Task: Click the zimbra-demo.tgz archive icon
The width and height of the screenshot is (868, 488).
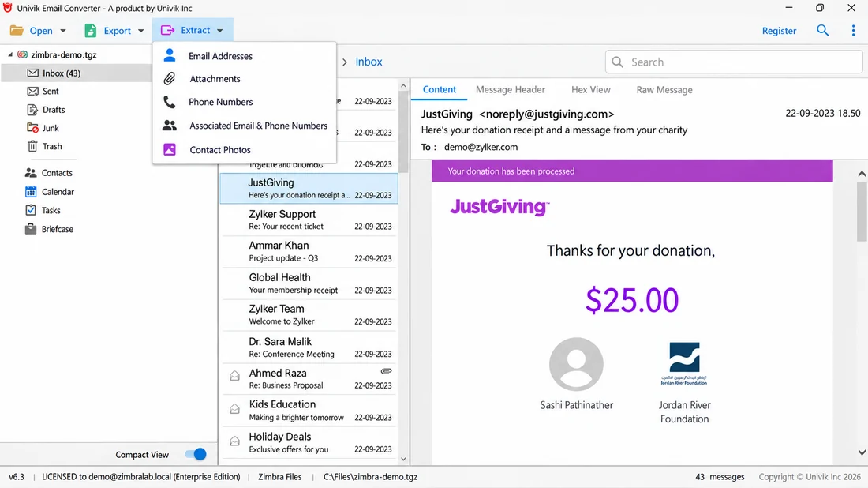Action: pos(23,54)
